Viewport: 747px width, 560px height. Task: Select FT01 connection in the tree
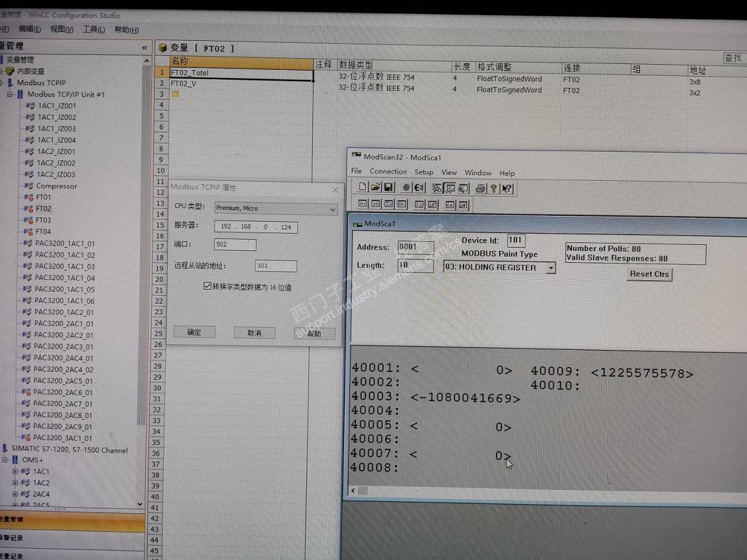click(43, 197)
